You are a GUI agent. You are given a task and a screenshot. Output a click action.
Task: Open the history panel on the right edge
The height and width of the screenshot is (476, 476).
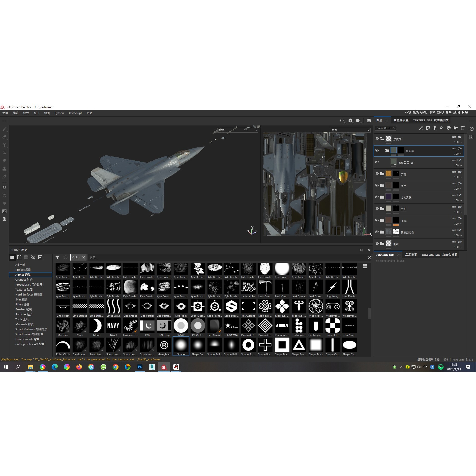point(472,129)
